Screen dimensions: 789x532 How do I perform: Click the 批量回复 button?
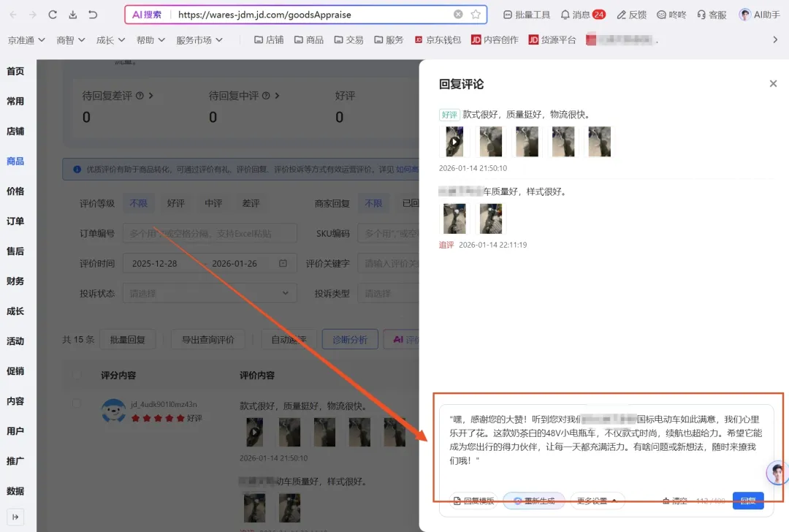click(127, 340)
